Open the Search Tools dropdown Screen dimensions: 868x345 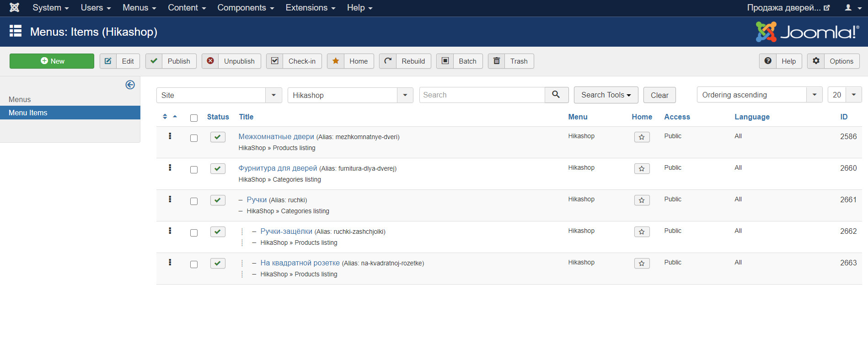pos(605,95)
